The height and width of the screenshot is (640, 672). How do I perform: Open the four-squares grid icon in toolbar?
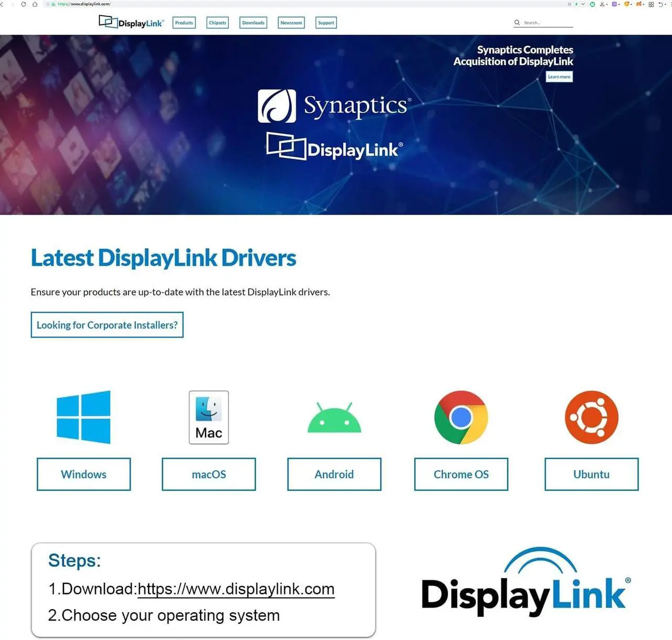(x=652, y=4)
